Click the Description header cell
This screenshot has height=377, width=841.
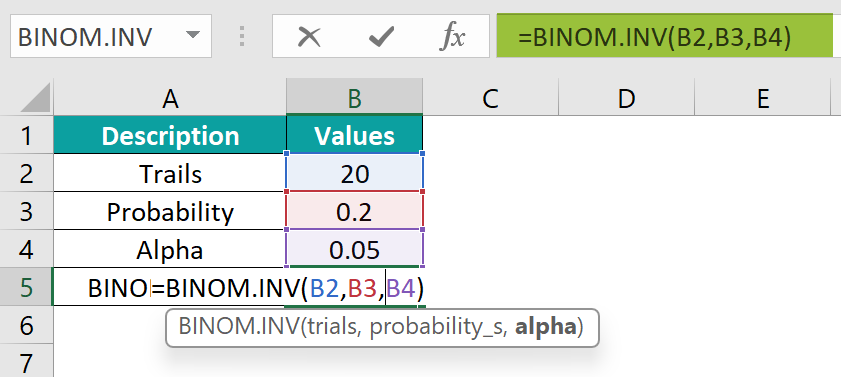click(x=170, y=135)
